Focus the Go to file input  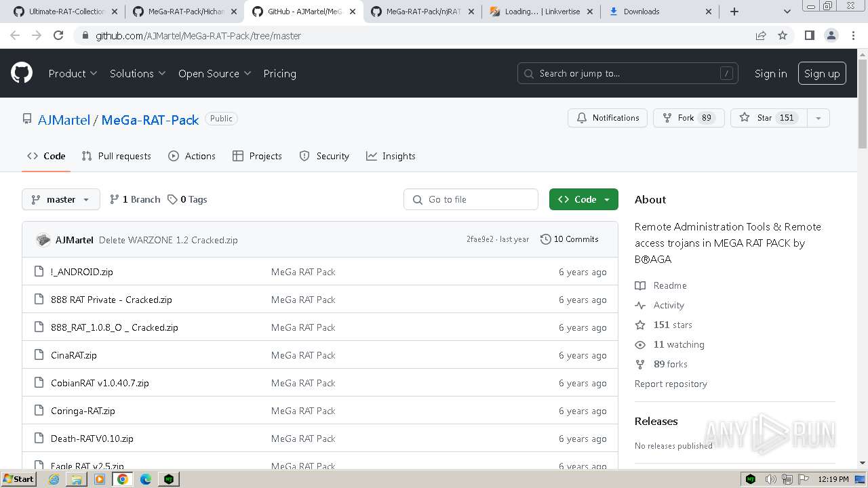point(471,199)
